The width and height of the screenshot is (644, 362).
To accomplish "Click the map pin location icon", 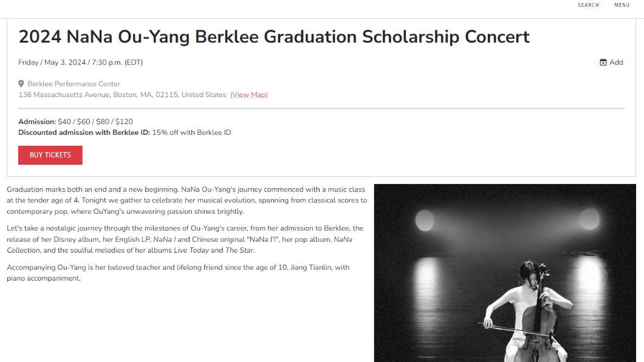I will tap(21, 84).
